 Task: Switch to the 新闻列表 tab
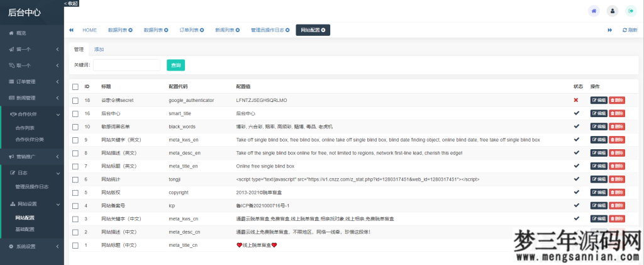point(225,30)
